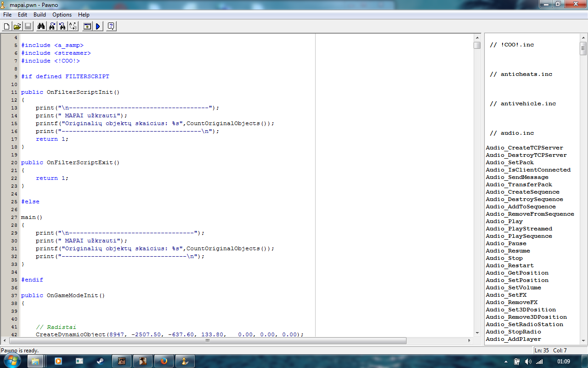The width and height of the screenshot is (588, 368).
Task: Open Find with the binoculars icon
Action: click(x=41, y=26)
